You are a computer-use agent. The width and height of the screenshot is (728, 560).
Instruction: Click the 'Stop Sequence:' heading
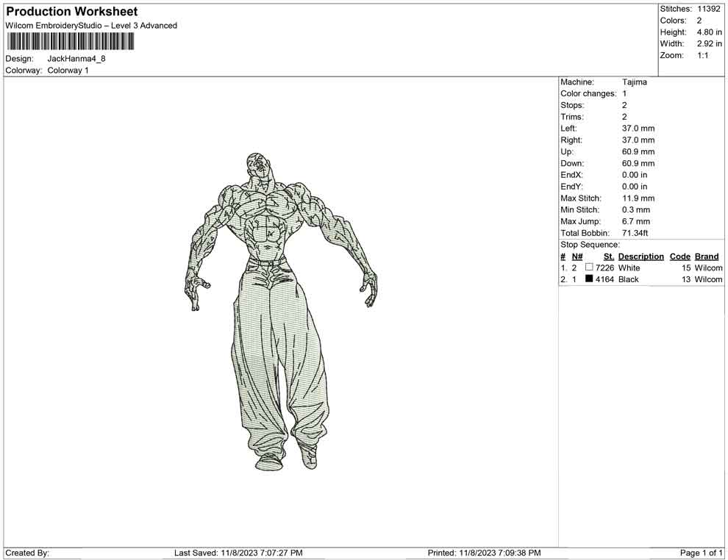(590, 245)
